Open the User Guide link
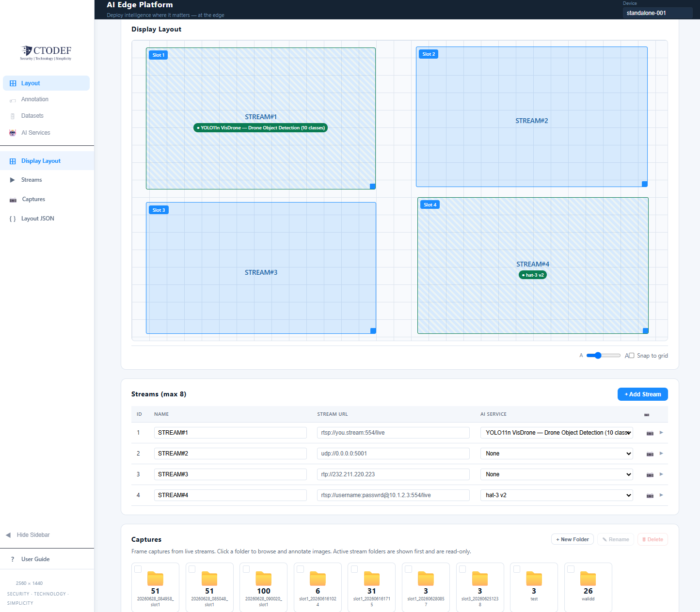Image resolution: width=700 pixels, height=612 pixels. (x=35, y=559)
